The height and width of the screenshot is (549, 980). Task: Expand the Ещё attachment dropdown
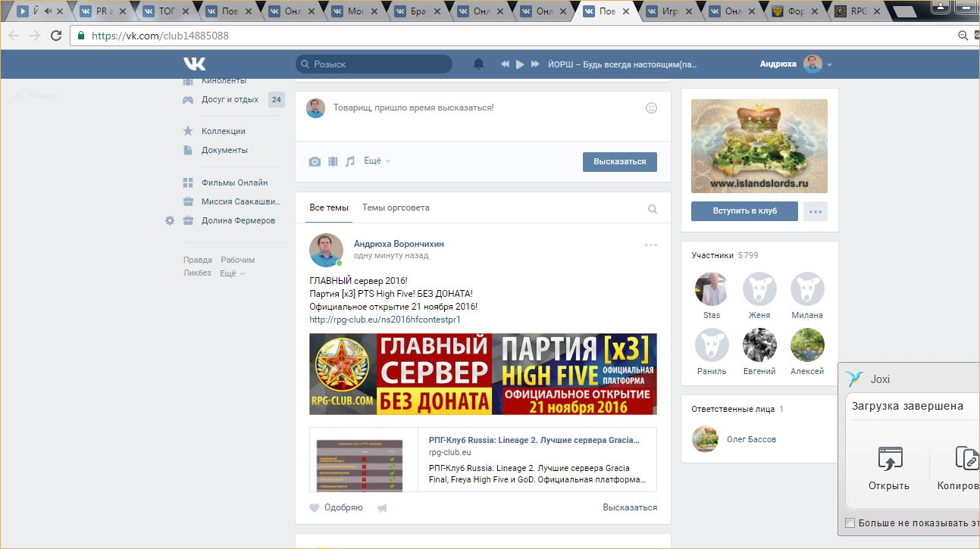click(x=377, y=161)
